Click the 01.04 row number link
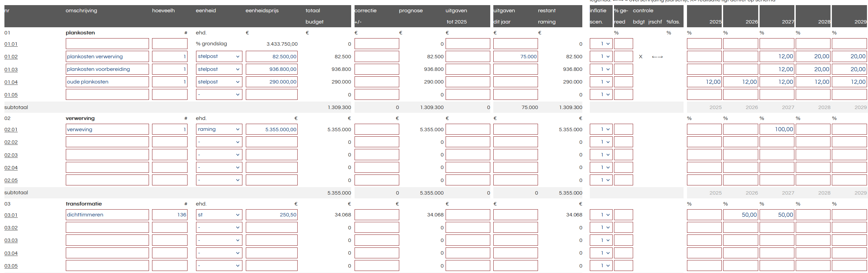Image resolution: width=868 pixels, height=273 pixels. coord(11,82)
